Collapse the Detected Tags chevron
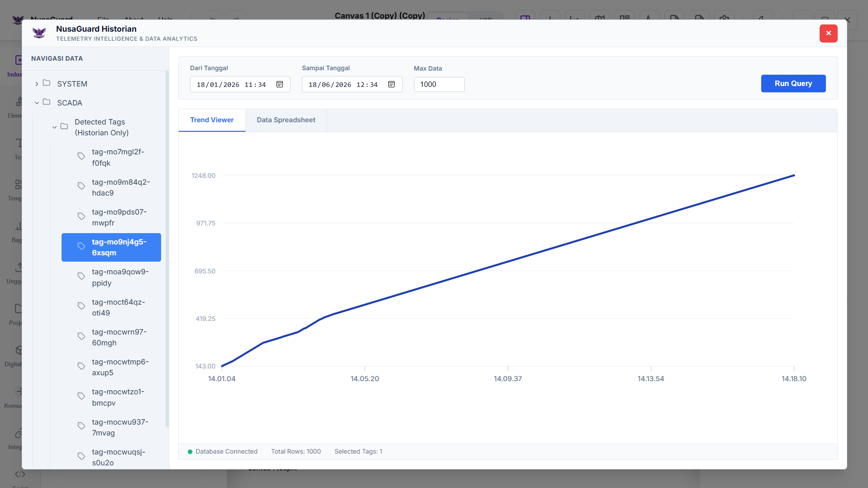This screenshot has height=488, width=868. click(x=54, y=127)
